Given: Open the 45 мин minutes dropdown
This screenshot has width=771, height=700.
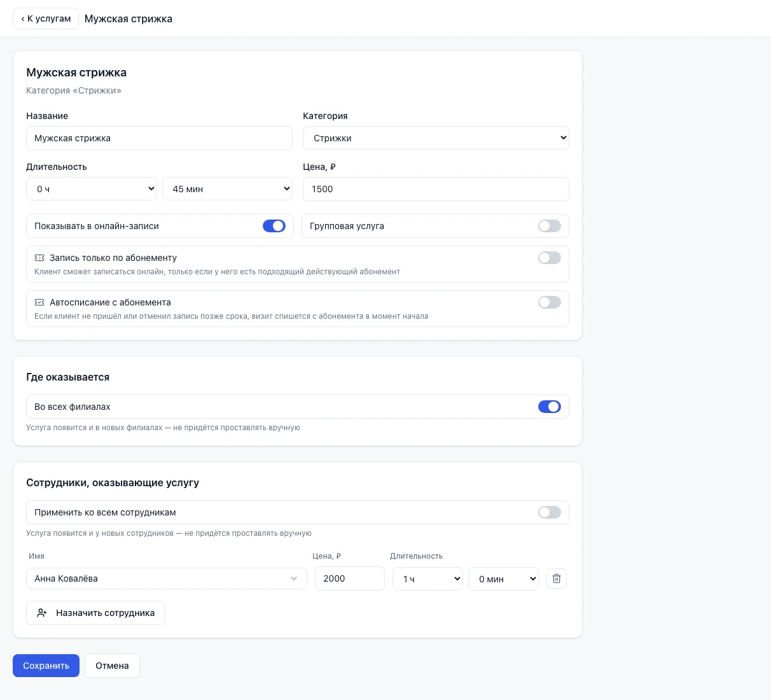Looking at the screenshot, I should pyautogui.click(x=227, y=189).
